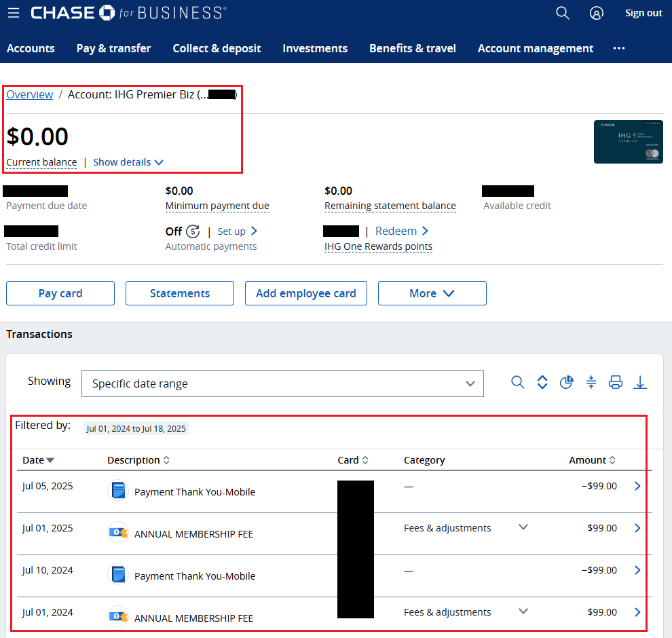Sort transactions by the Description column
The width and height of the screenshot is (672, 638).
138,460
